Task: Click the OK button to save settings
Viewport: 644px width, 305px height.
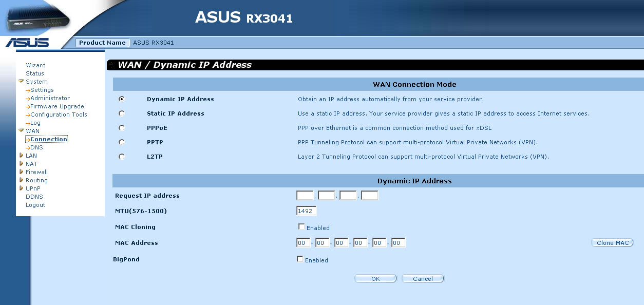Action: [x=375, y=278]
